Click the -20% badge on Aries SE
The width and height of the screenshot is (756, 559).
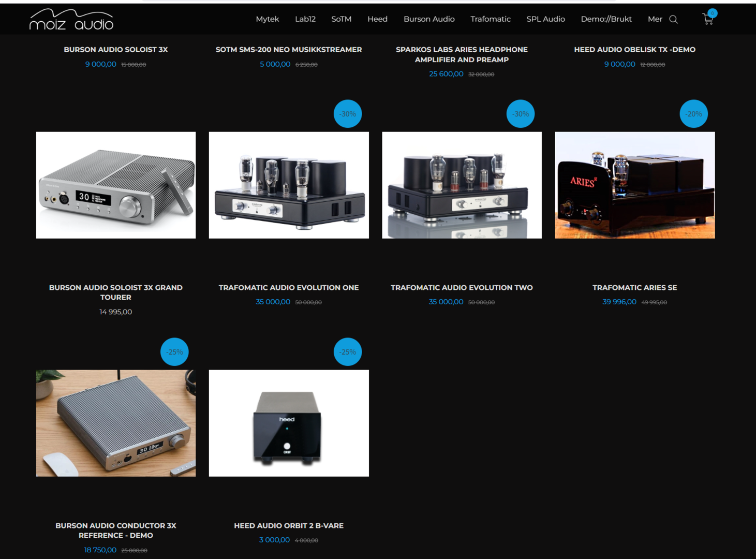tap(693, 114)
